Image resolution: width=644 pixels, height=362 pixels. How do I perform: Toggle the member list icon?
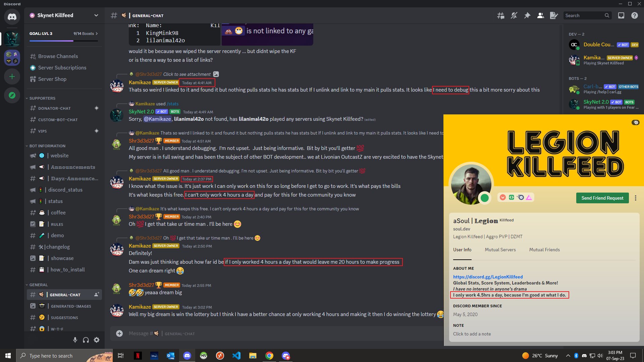click(x=541, y=15)
